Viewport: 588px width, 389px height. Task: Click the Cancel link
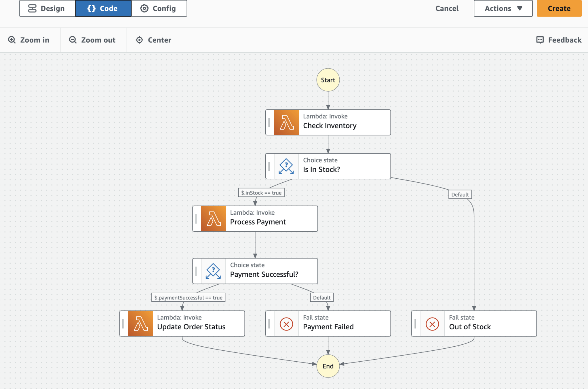(447, 8)
